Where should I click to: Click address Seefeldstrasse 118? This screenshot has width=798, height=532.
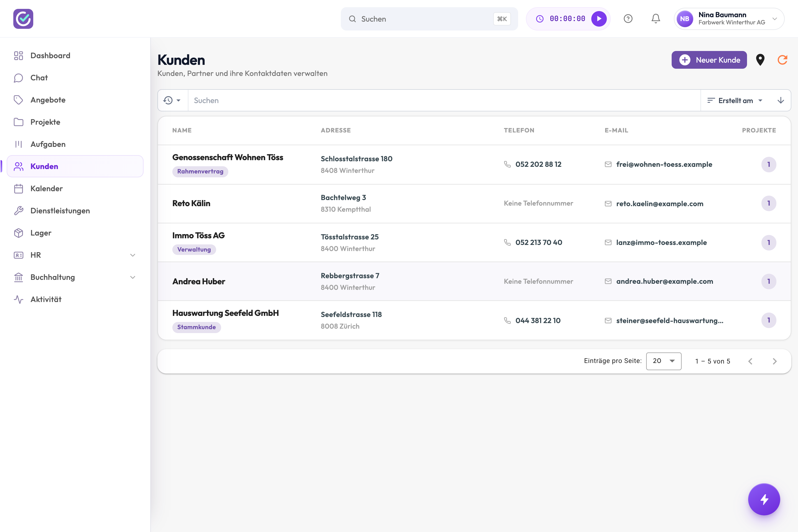pos(351,314)
